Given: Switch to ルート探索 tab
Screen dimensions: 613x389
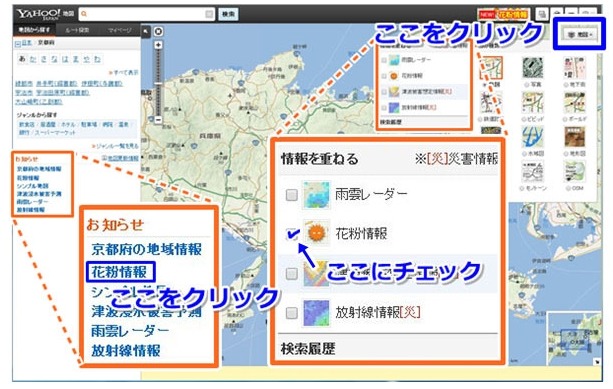Looking at the screenshot, I should click(77, 30).
